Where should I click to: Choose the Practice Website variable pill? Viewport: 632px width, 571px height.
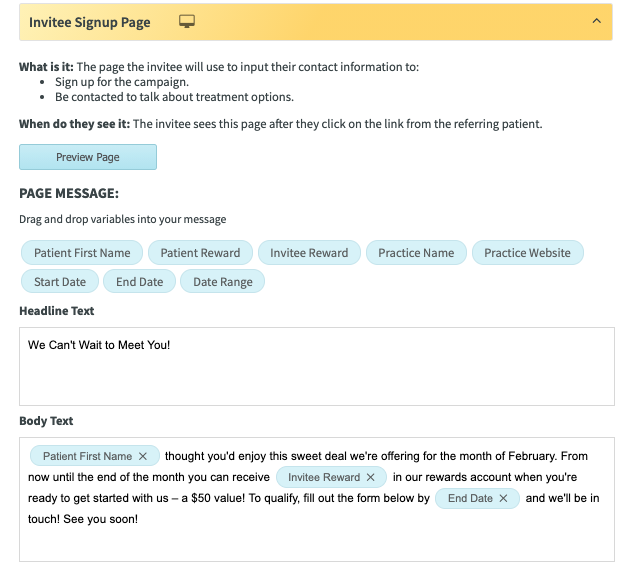click(x=528, y=253)
